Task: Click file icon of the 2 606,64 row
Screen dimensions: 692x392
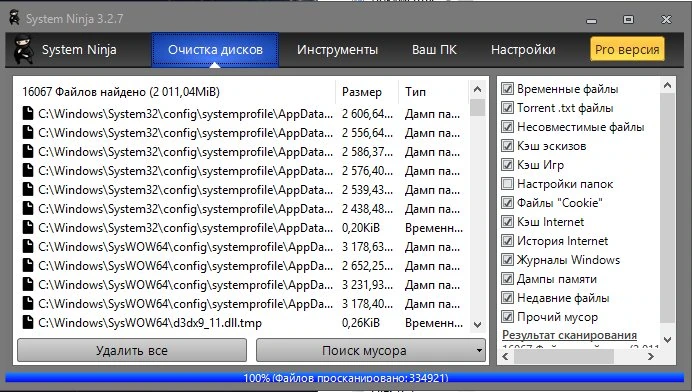Action: (28, 113)
